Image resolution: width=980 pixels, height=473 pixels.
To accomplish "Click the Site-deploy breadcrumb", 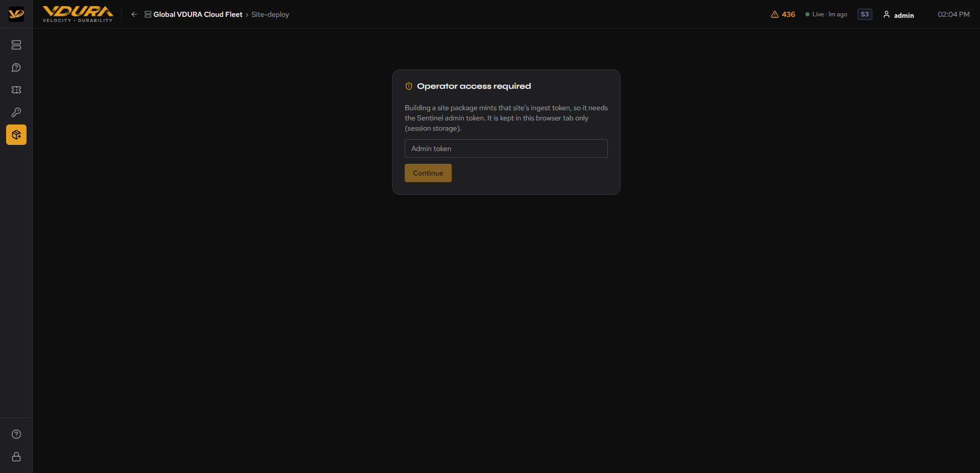I will point(270,14).
